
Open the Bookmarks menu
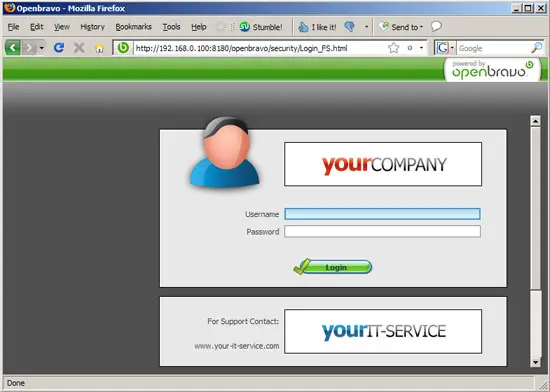pos(134,27)
